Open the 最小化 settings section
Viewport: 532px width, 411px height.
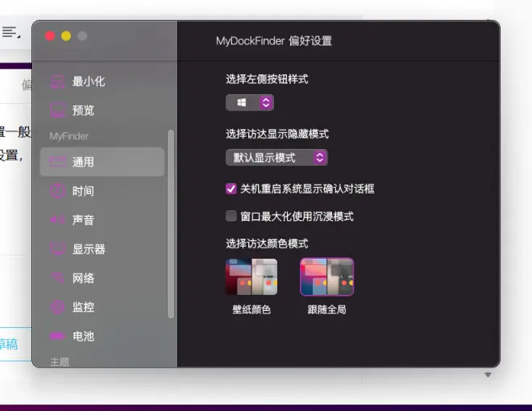coord(102,81)
